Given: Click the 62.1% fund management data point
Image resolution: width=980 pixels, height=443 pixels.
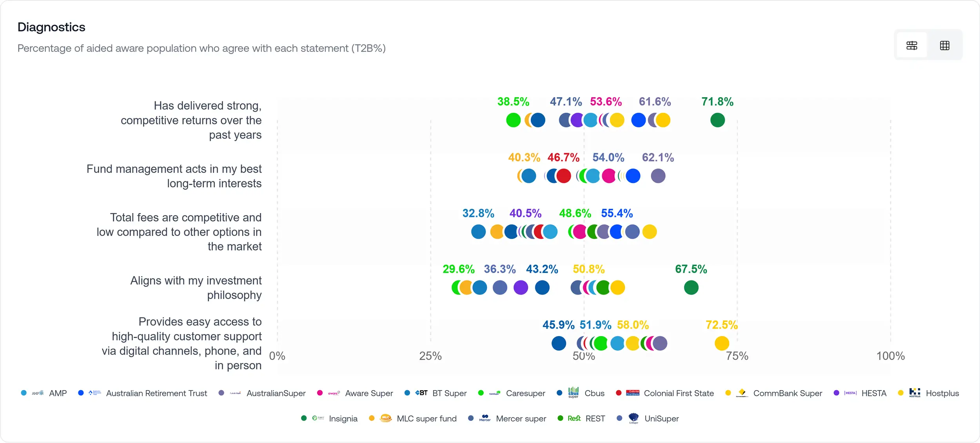Looking at the screenshot, I should point(658,176).
